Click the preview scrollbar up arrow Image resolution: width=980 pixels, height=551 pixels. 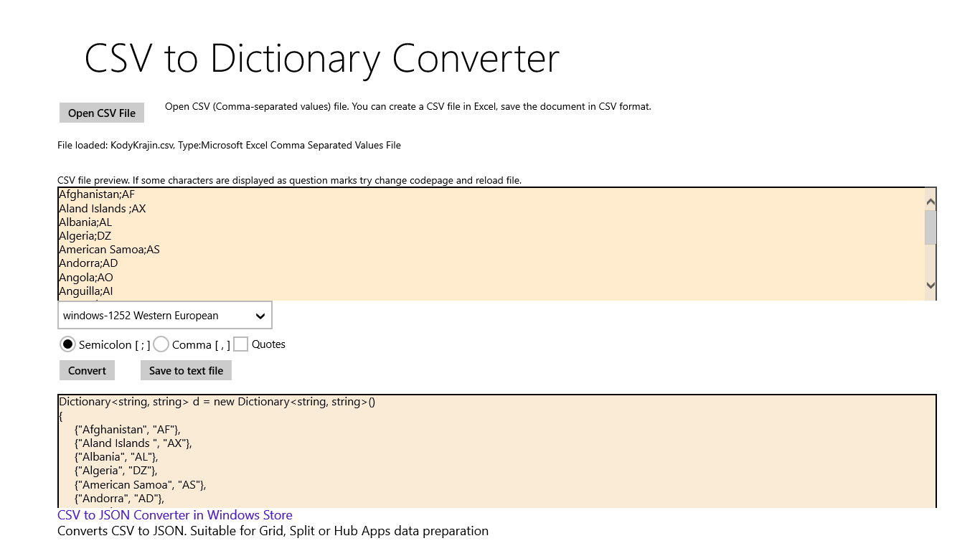930,202
